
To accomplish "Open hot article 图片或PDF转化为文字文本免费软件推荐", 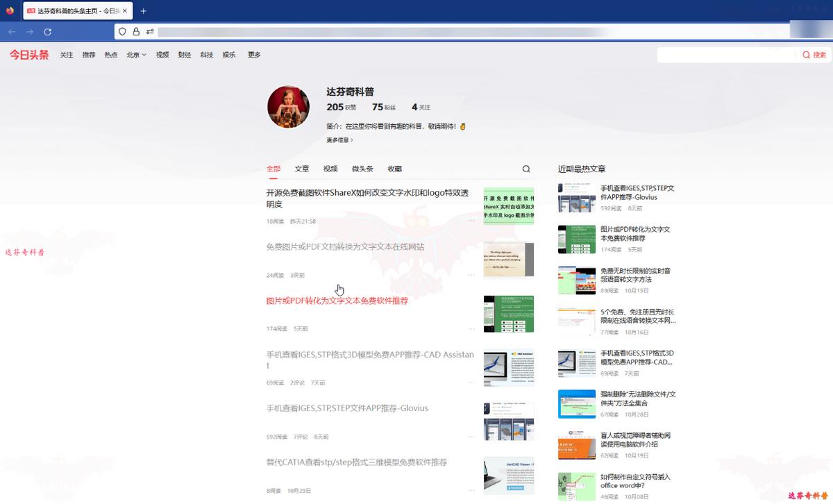I will click(x=634, y=233).
